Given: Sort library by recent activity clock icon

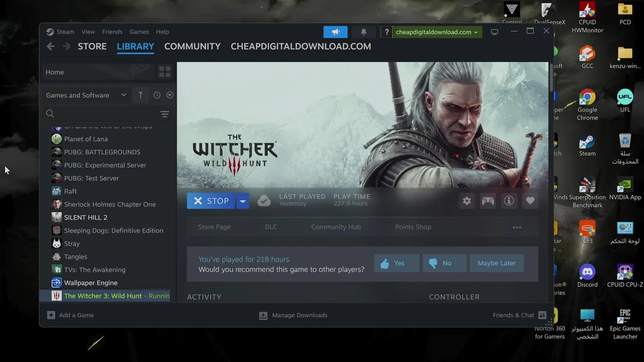Looking at the screenshot, I should (157, 95).
